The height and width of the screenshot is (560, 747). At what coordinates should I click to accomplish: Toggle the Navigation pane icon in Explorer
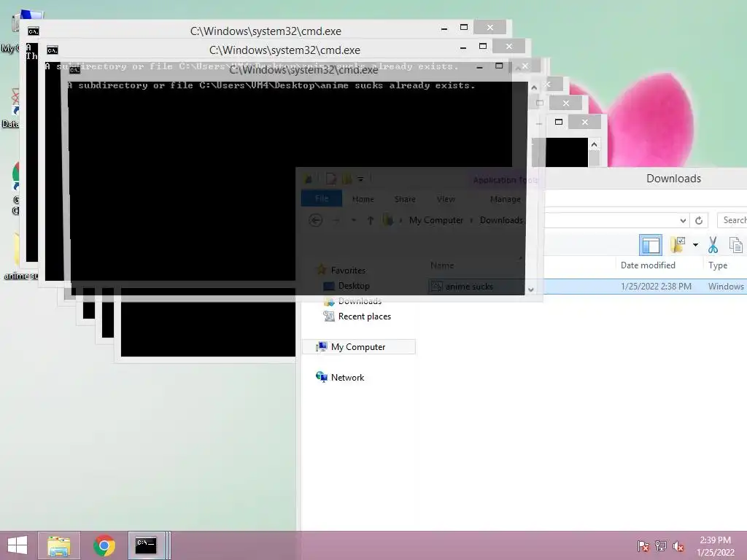point(650,245)
